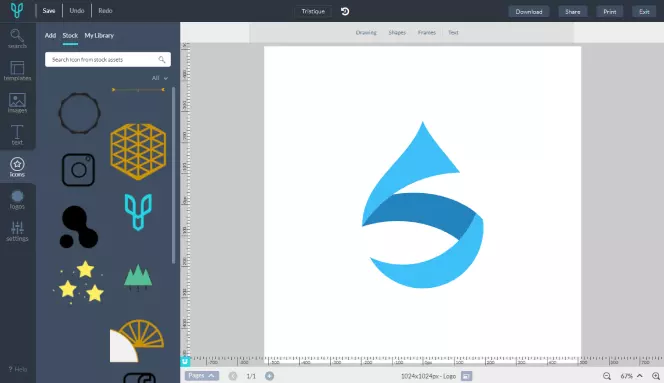Click the stock assets search field
This screenshot has height=383, width=664.
(x=108, y=59)
